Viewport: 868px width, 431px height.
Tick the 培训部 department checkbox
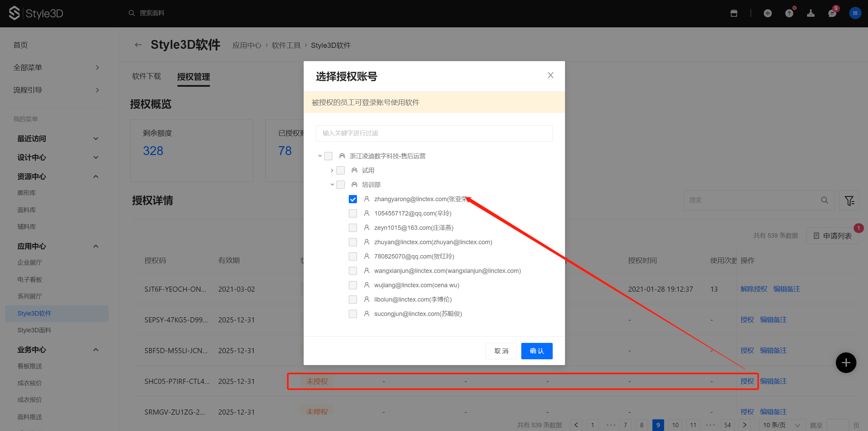pyautogui.click(x=341, y=185)
